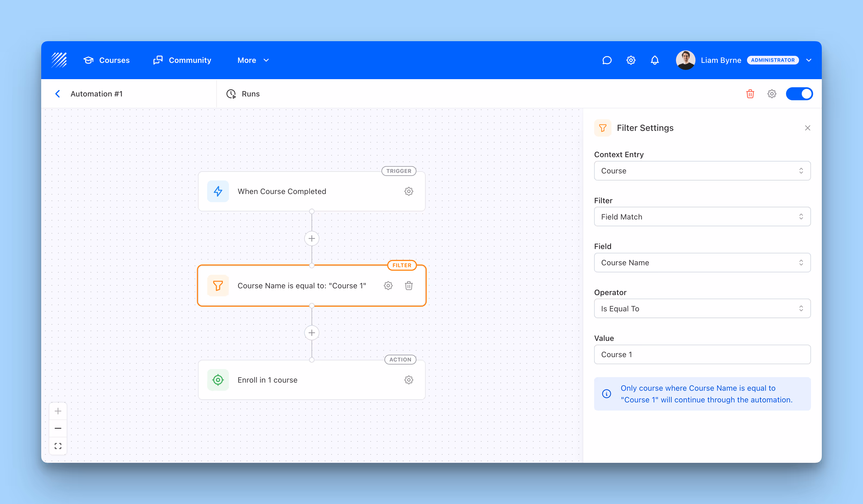The height and width of the screenshot is (504, 863).
Task: Open the Is Equal To operator dropdown
Action: click(x=702, y=308)
